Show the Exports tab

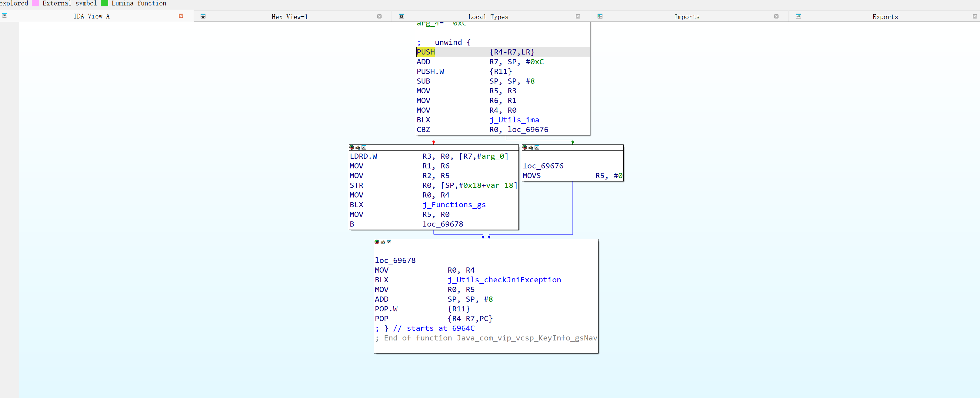pyautogui.click(x=885, y=17)
